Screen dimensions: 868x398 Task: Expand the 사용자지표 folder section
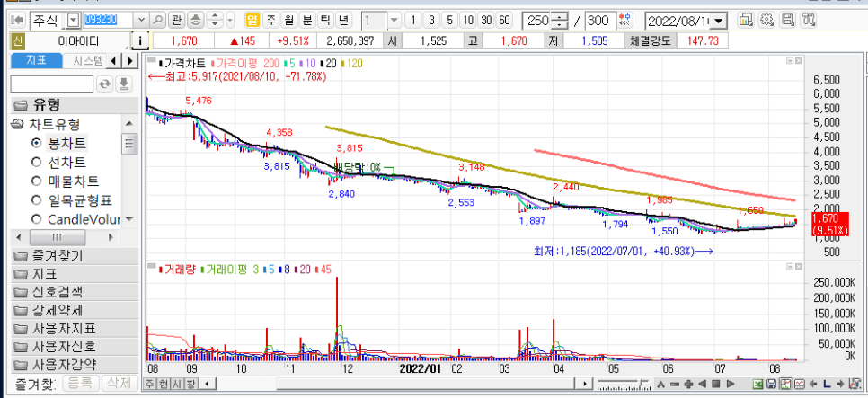click(x=75, y=328)
